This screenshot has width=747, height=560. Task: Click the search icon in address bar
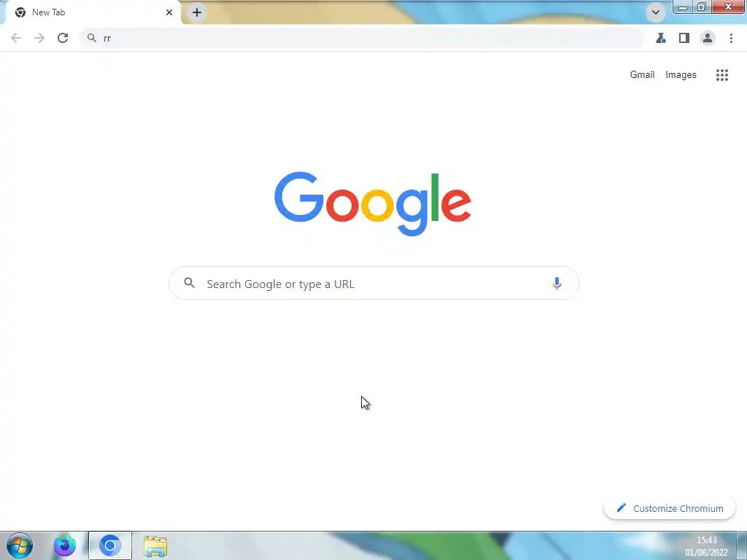click(x=91, y=38)
